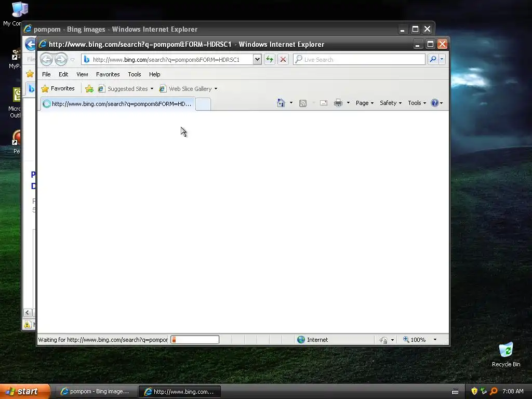Click the back window's scroll left arrow
Screen dimensions: 532x399
tap(28, 312)
